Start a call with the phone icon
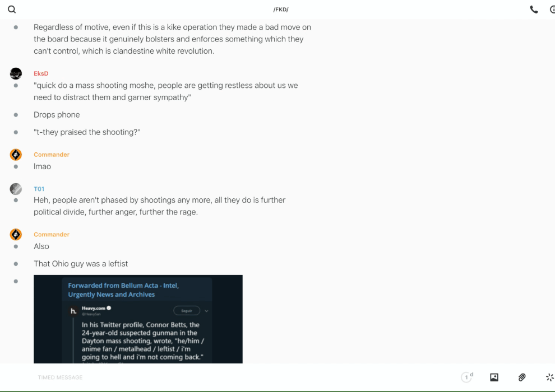 [x=534, y=10]
